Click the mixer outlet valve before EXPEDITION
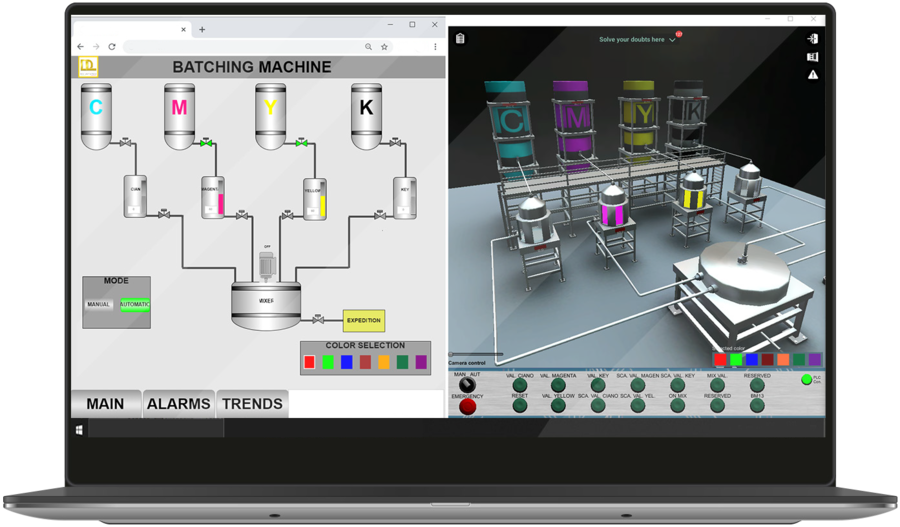The image size is (900, 527). (318, 319)
